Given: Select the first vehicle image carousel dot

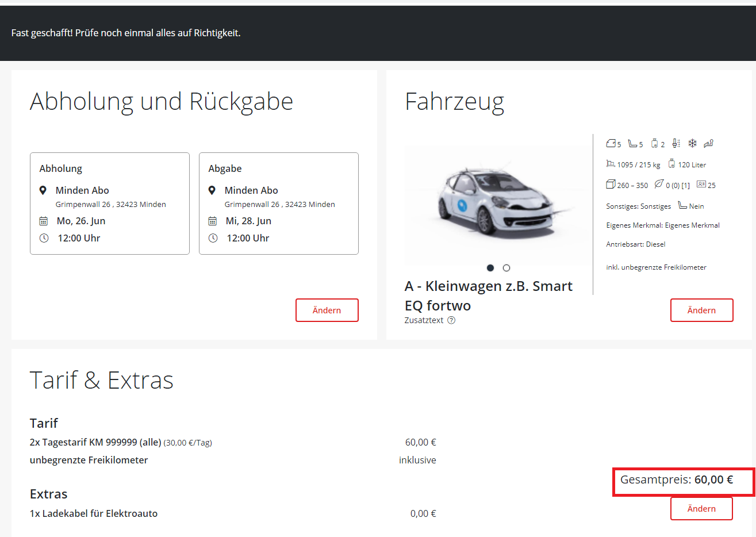Looking at the screenshot, I should point(490,268).
